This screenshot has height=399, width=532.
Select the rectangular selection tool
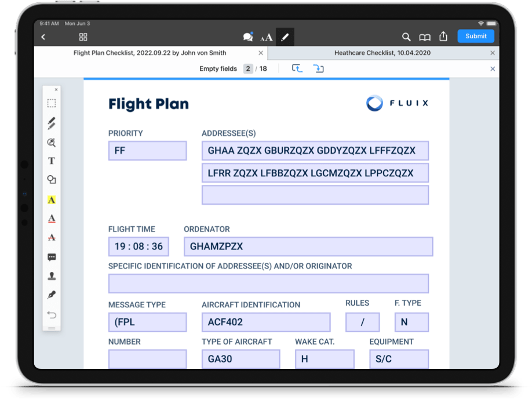(x=52, y=103)
